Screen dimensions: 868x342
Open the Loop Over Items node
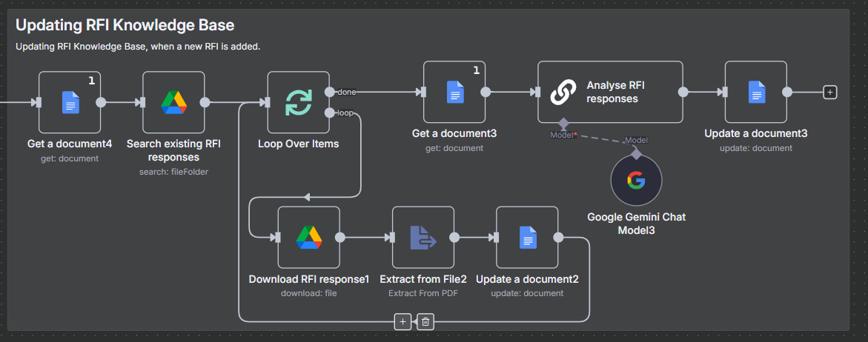[x=299, y=102]
